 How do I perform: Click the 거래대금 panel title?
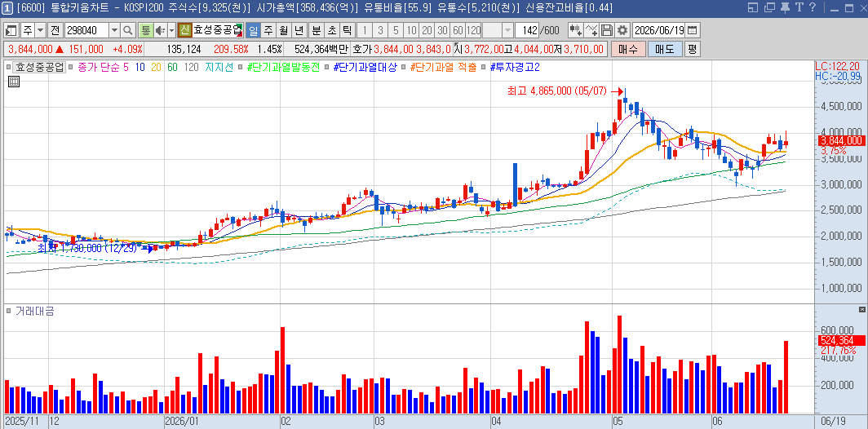point(34,312)
